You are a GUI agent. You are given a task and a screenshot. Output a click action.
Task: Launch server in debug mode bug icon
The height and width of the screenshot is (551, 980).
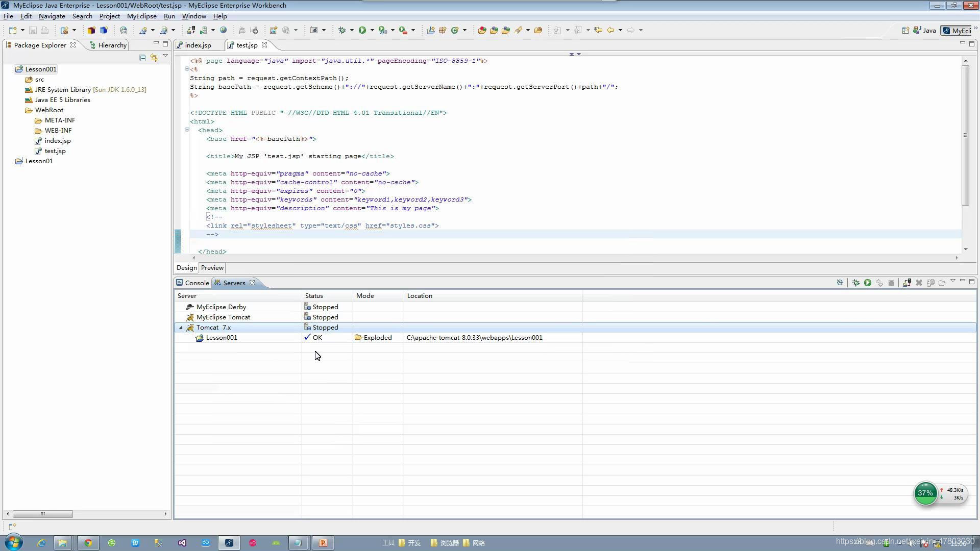[x=856, y=283]
